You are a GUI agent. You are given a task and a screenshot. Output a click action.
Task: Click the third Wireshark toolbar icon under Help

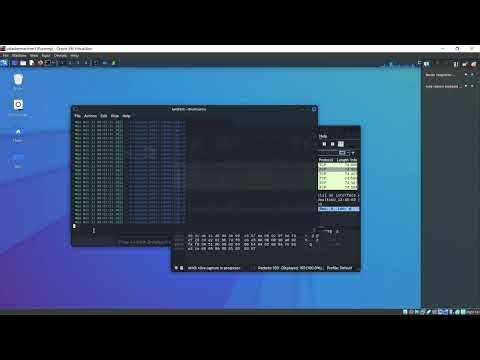point(341,144)
